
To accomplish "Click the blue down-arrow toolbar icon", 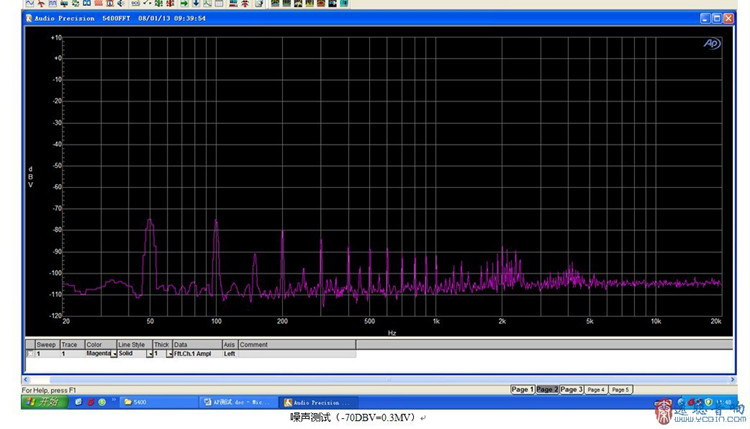I will coord(196,3).
